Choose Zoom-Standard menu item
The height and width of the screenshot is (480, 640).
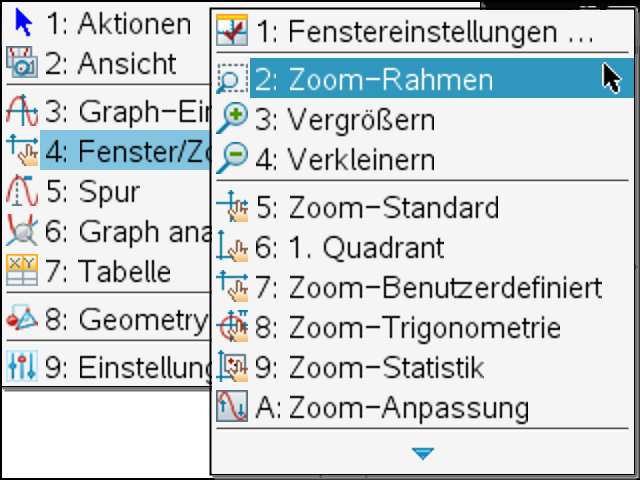pyautogui.click(x=392, y=208)
